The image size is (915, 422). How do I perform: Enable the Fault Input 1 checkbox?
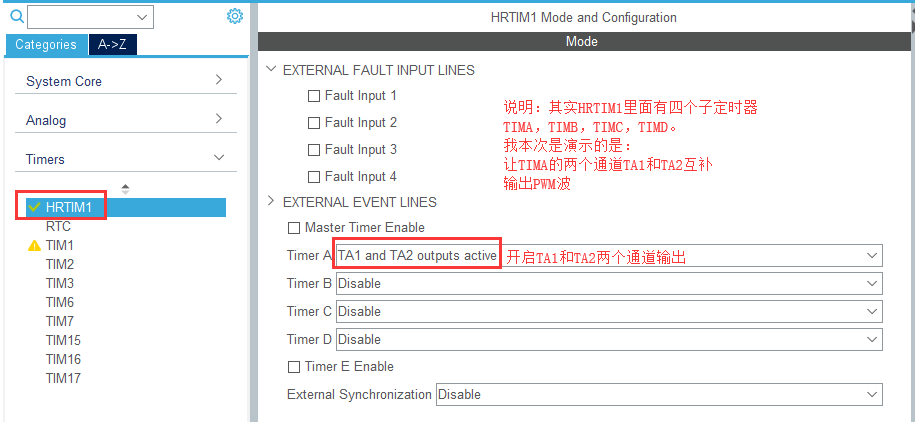point(314,96)
